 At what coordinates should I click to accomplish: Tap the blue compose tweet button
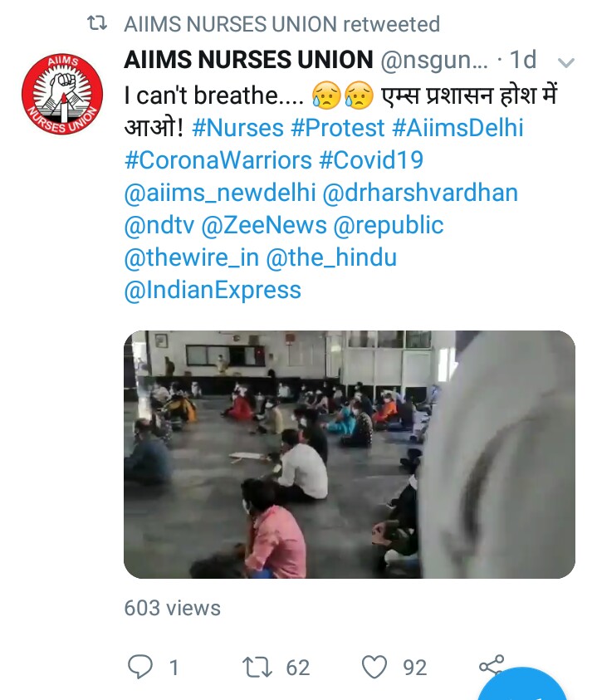[522, 685]
